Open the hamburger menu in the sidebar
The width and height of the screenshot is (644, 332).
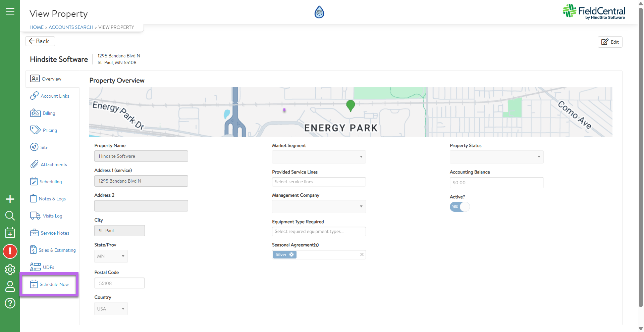pos(10,11)
